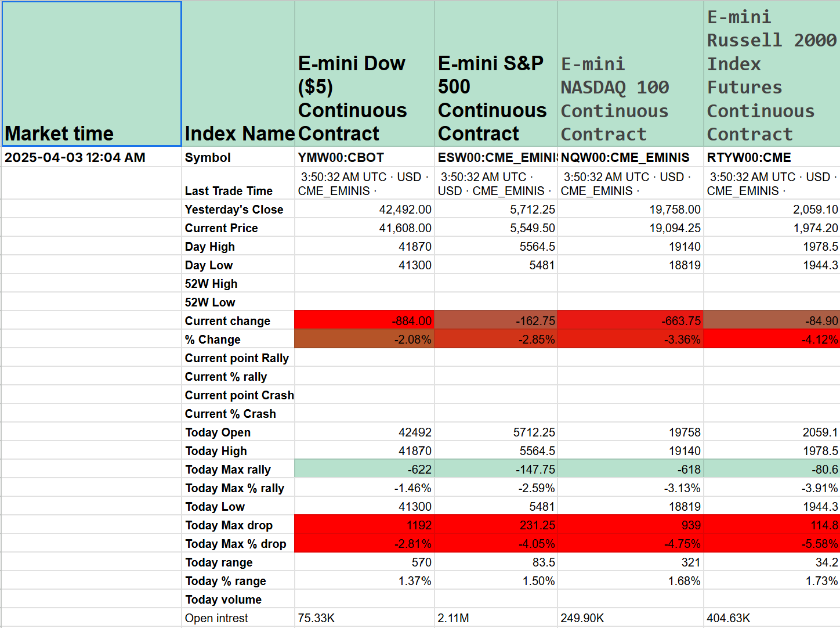The width and height of the screenshot is (840, 628).
Task: Click the Today Max drop value 939
Action: point(631,525)
